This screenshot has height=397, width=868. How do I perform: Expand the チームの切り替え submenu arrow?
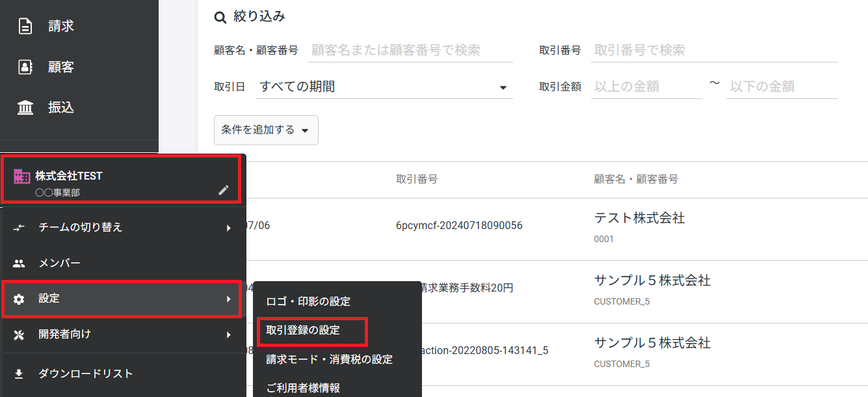228,228
